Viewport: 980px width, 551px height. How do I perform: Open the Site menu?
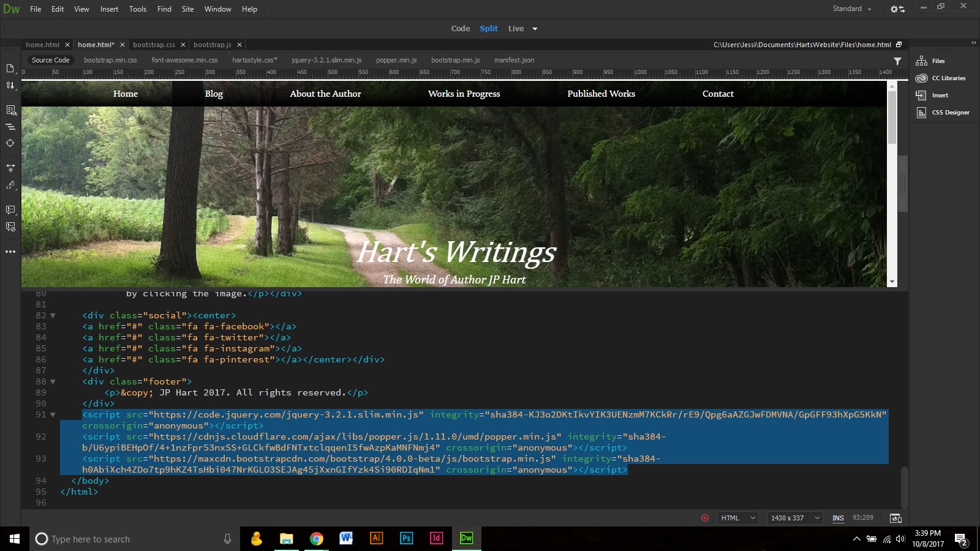[188, 9]
